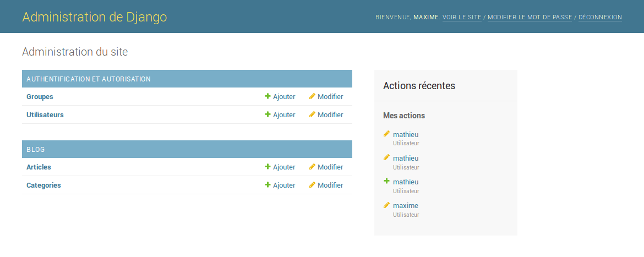This screenshot has height=257, width=644.
Task: Click Ajouter link for Categories
Action: (284, 185)
